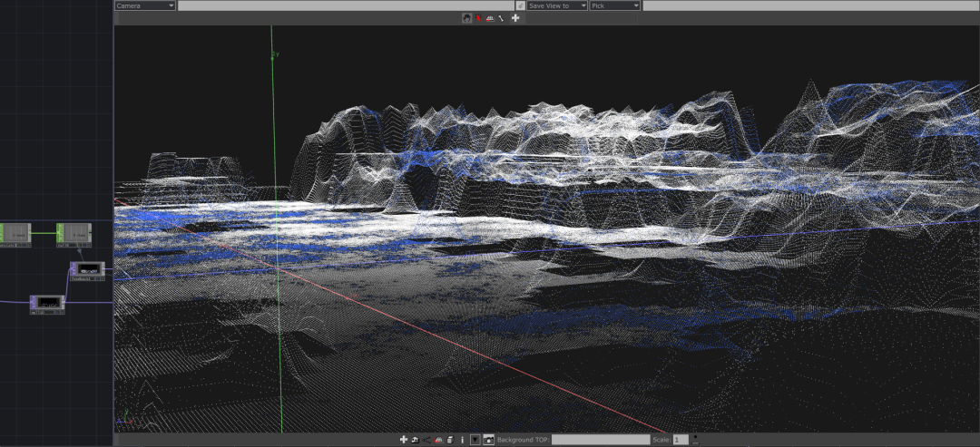Open the down-arrow dropdown in bottom toolbar
This screenshot has height=447, width=980.
point(475,440)
